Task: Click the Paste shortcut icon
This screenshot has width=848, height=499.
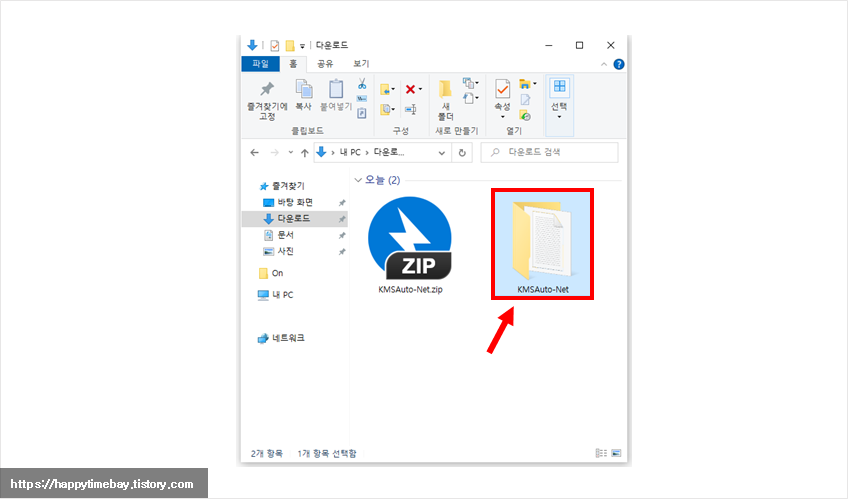Action: (362, 113)
